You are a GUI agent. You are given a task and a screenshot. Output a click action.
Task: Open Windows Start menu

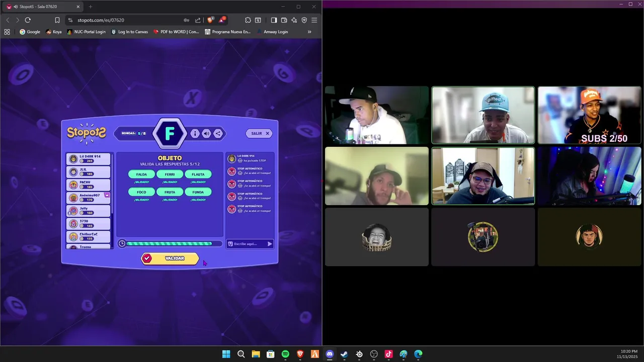pyautogui.click(x=226, y=354)
